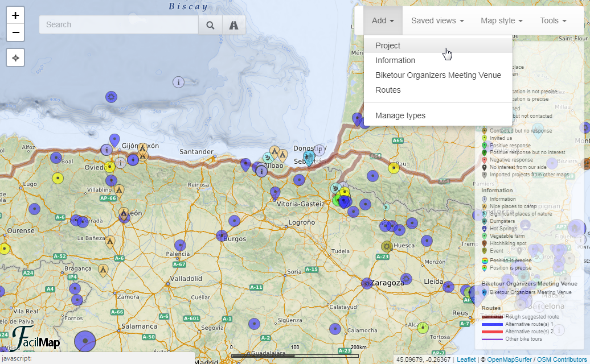Open the route search road icon
This screenshot has width=590, height=364.
233,24
